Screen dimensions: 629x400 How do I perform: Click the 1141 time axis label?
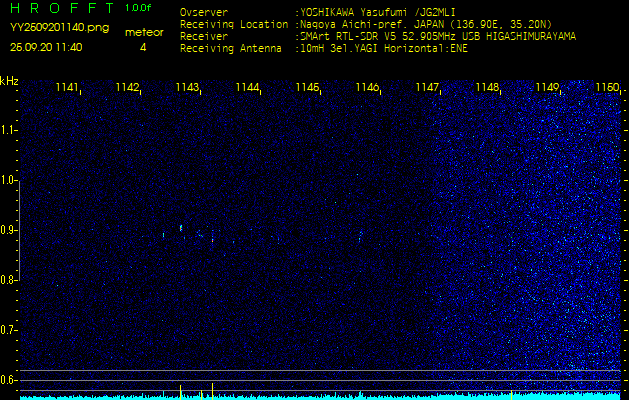(x=67, y=87)
